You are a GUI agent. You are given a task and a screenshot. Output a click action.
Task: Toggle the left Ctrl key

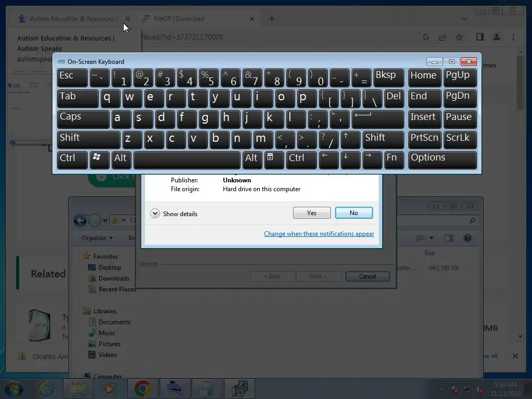coord(72,160)
